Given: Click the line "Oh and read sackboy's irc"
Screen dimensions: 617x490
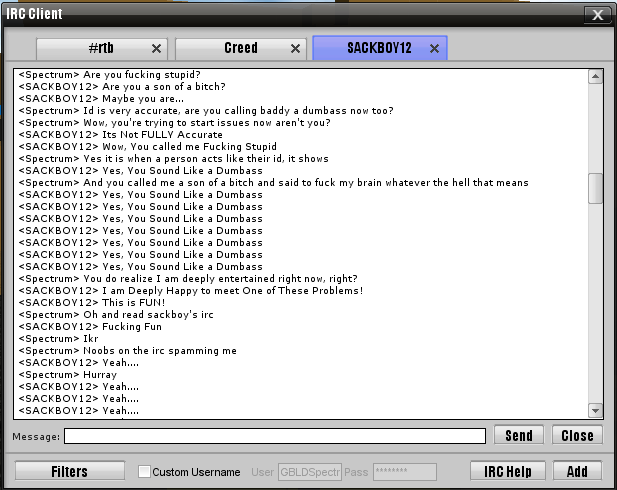Looking at the screenshot, I should coord(116,314).
